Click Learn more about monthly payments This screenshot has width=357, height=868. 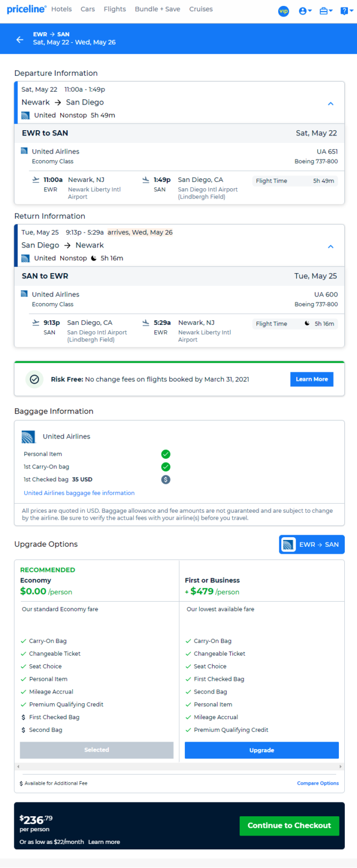104,842
